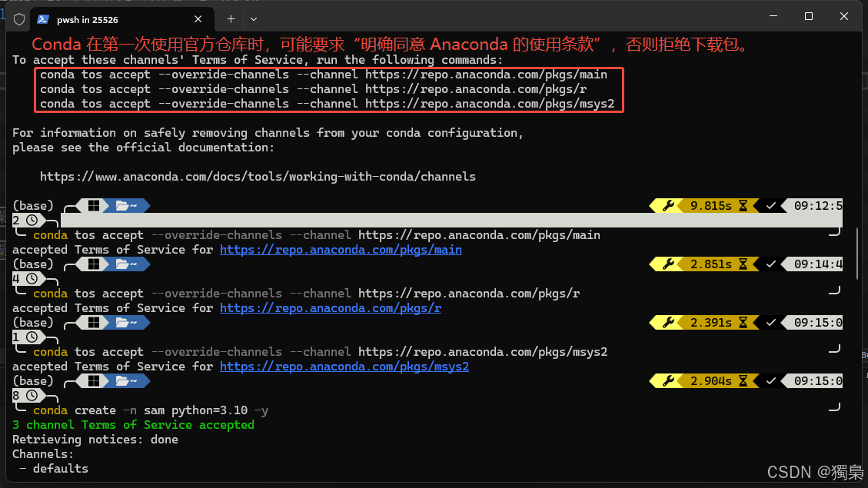
Task: Click '3 channel Terms of Service accepted' text
Action: point(134,425)
